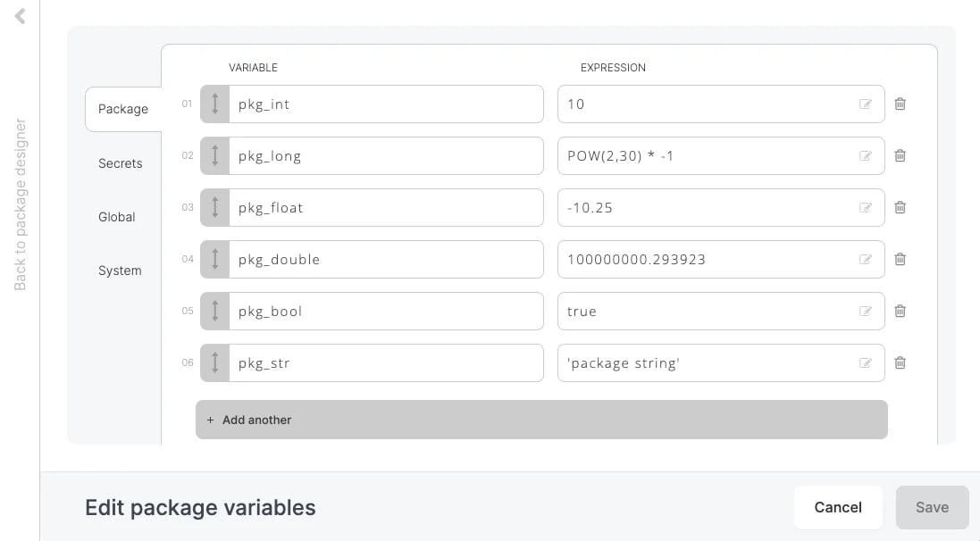Click the Back to package designer link

20,204
